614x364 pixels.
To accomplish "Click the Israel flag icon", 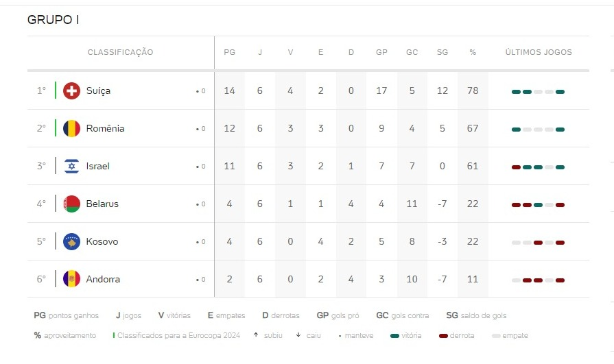I will coord(71,166).
